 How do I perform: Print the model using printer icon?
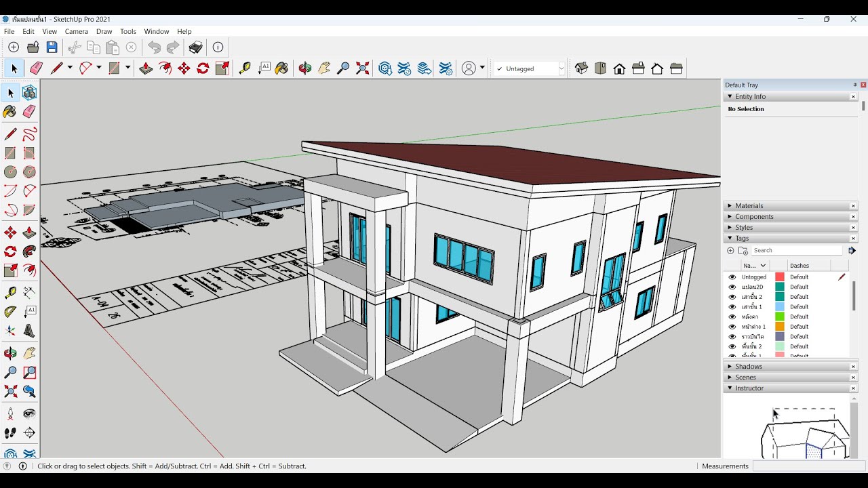click(196, 47)
